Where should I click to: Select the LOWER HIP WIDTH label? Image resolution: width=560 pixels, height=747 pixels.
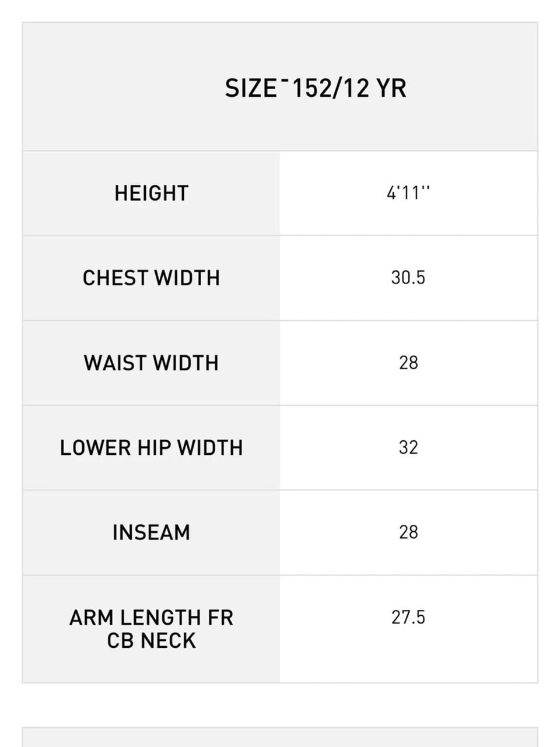tap(151, 448)
